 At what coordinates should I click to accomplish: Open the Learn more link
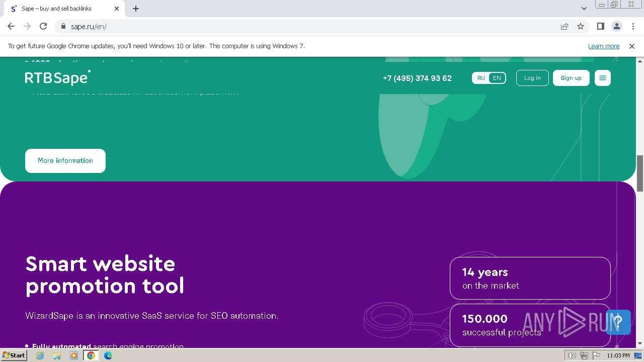point(604,46)
